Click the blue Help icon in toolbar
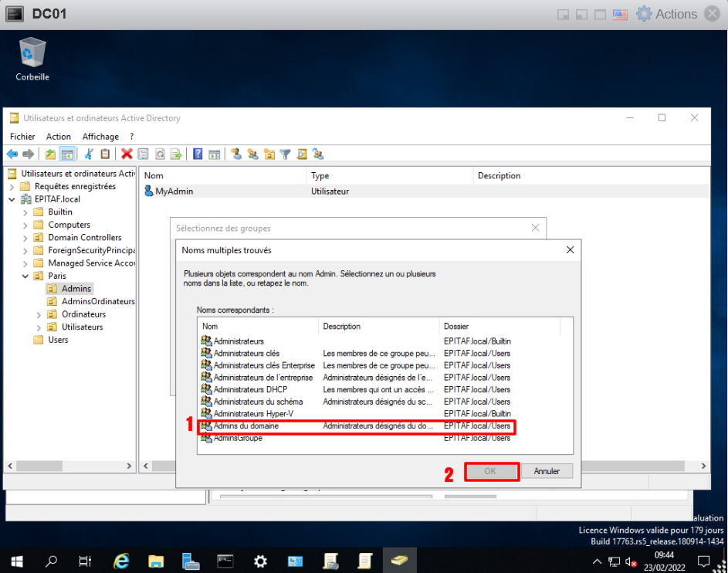 (x=198, y=154)
